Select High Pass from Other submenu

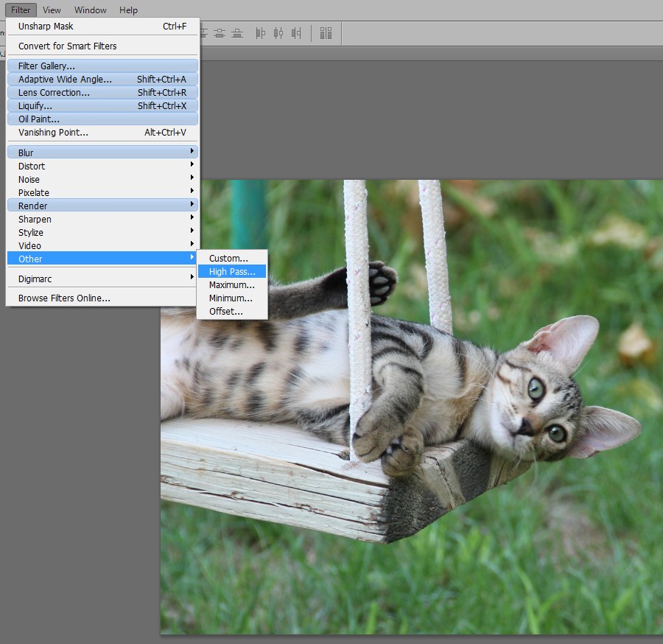coord(231,272)
